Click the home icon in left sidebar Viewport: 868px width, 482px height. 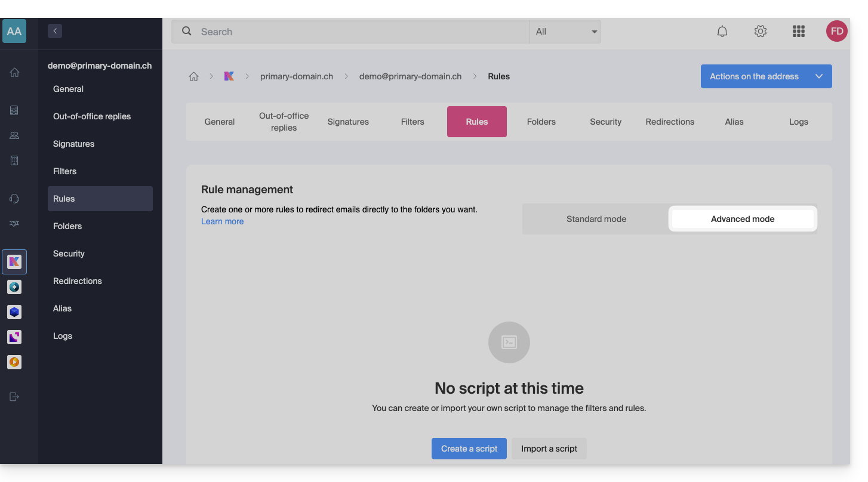tap(14, 72)
